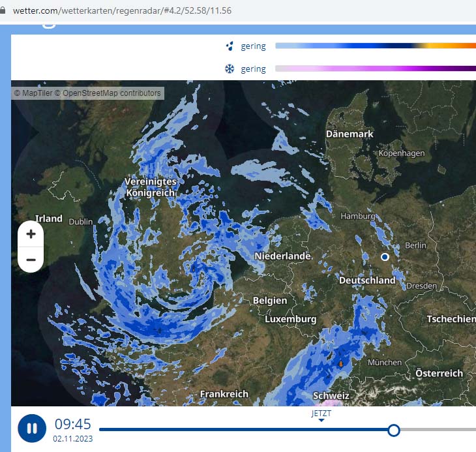Click the Hamburg city label
This screenshot has width=476, height=452.
(358, 216)
